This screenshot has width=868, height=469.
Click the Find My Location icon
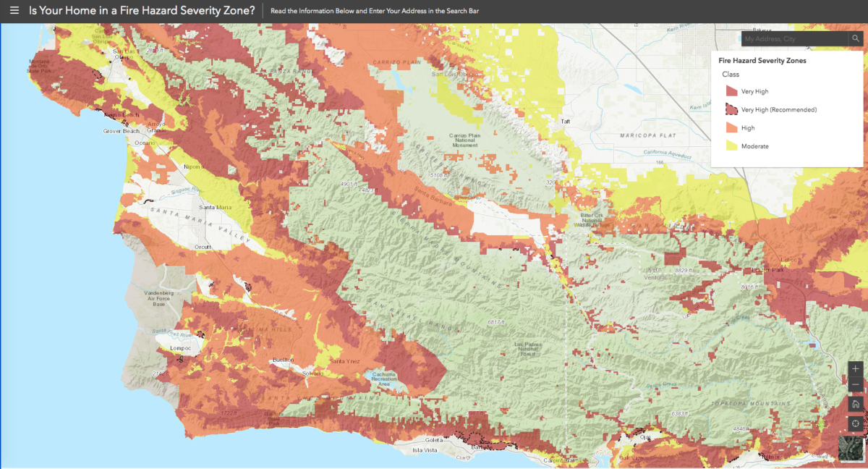[x=855, y=423]
